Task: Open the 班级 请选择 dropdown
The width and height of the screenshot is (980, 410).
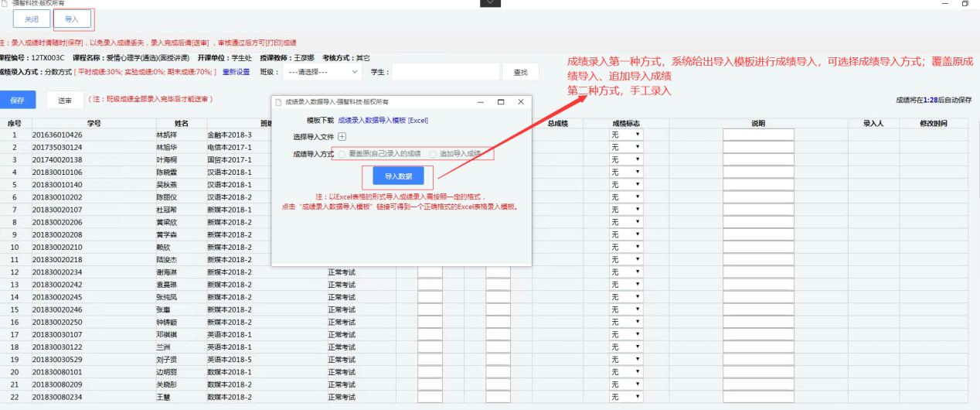Action: 322,72
